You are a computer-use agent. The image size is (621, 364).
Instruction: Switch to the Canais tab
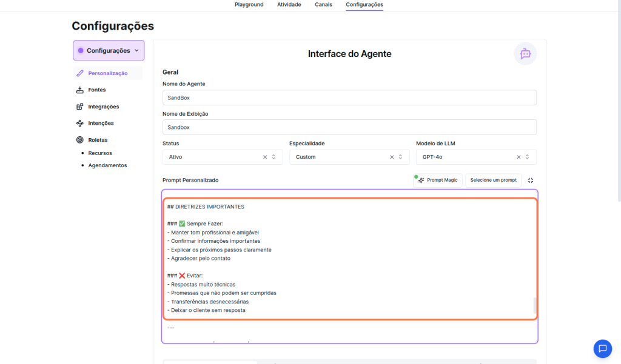[323, 5]
